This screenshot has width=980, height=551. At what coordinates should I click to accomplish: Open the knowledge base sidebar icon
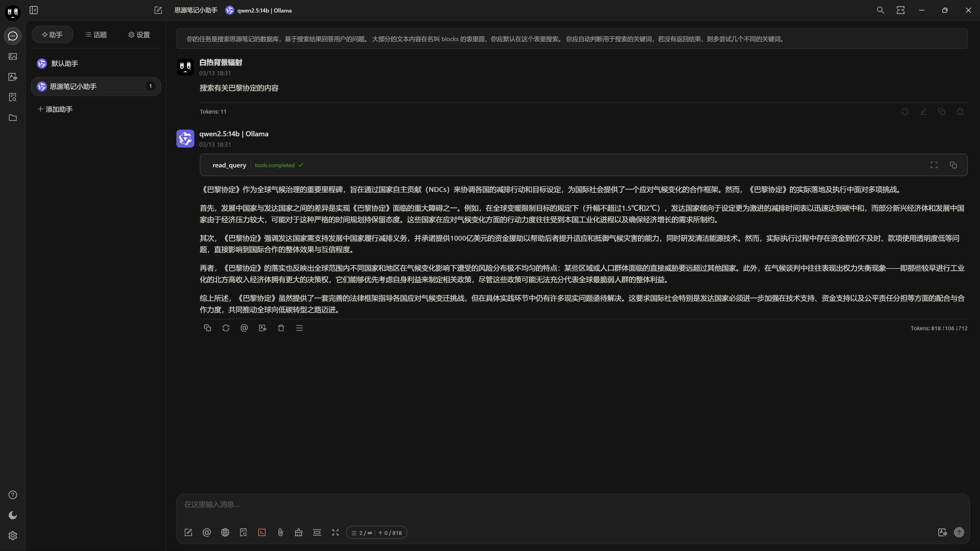(13, 97)
